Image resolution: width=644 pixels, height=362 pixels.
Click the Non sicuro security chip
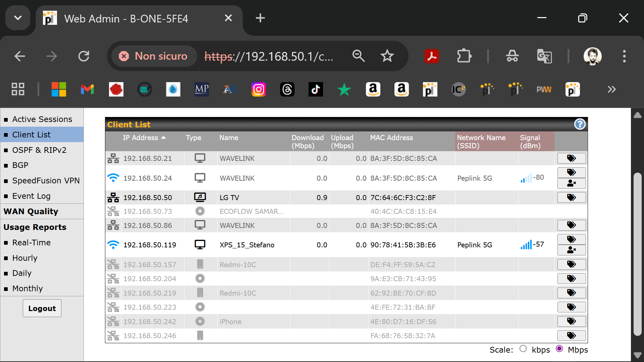(x=154, y=56)
